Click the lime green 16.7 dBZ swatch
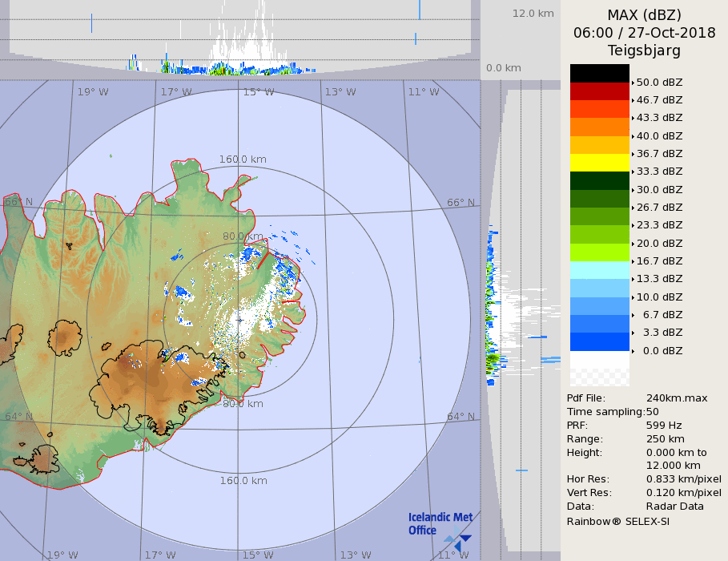This screenshot has width=728, height=561. (x=599, y=252)
